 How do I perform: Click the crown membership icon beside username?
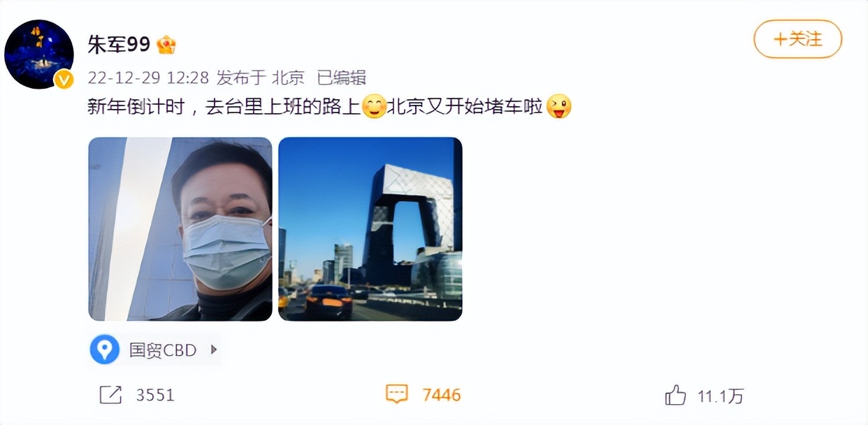pos(166,45)
